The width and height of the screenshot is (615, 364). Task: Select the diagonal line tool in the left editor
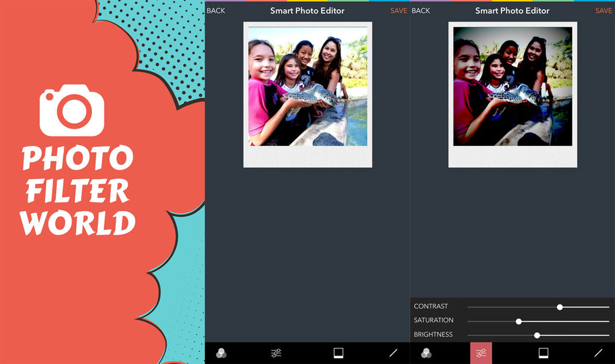(x=393, y=353)
